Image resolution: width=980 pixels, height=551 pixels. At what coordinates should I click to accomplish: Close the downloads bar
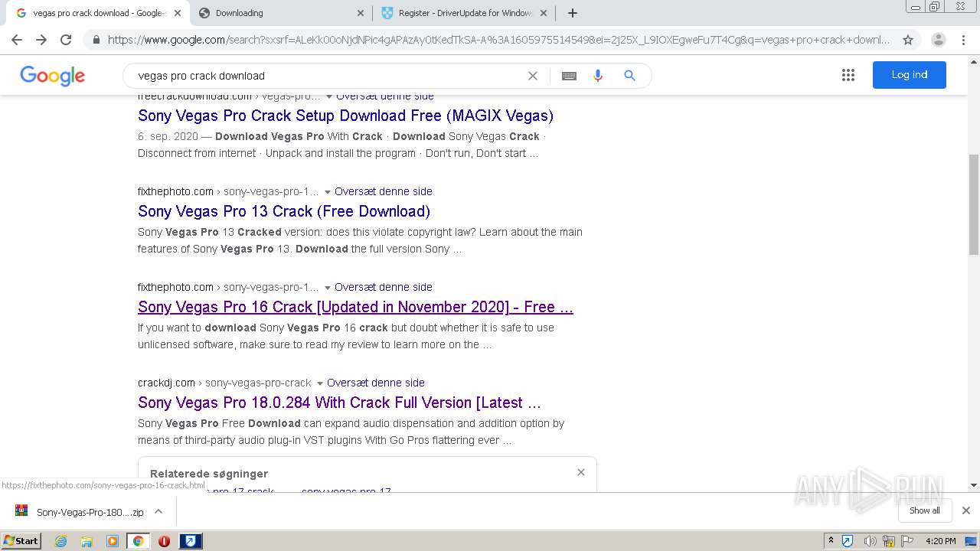coord(966,510)
